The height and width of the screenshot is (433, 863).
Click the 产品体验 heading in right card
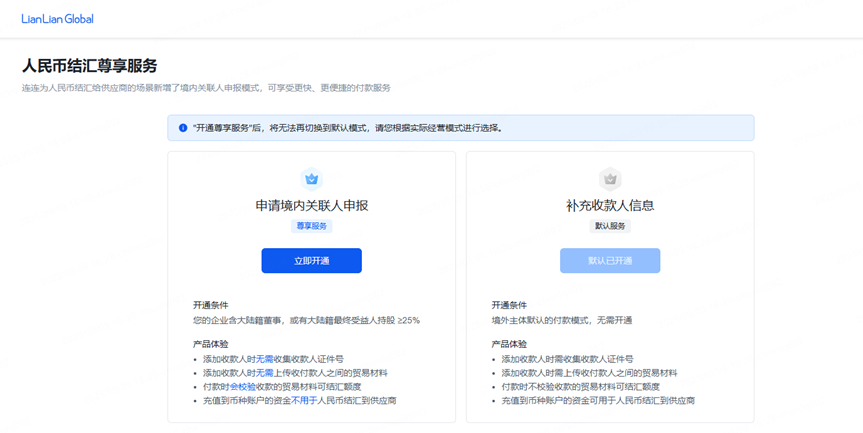[x=509, y=344]
